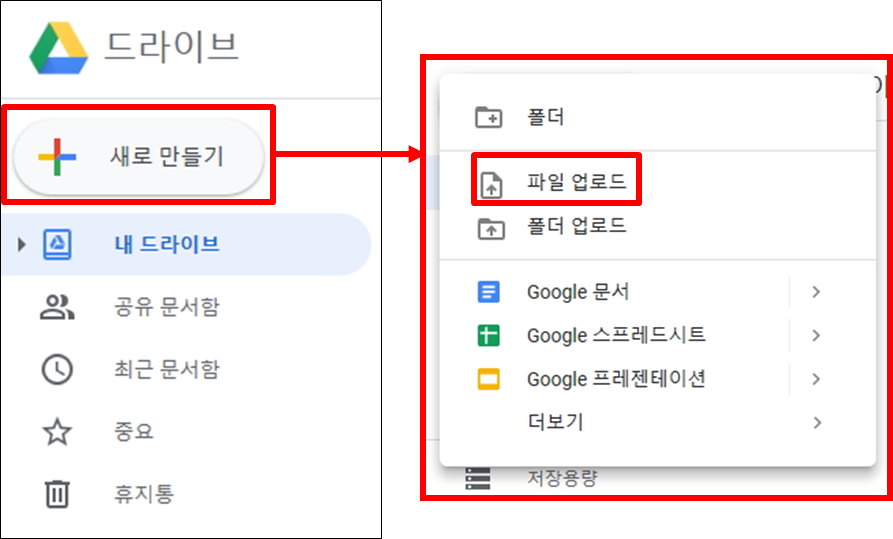
Task: Click the new folder icon beside 폴더
Action: pos(489,117)
